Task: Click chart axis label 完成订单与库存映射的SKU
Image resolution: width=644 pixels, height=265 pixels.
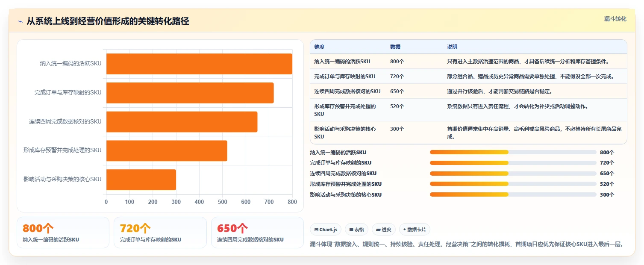Action: pyautogui.click(x=68, y=93)
